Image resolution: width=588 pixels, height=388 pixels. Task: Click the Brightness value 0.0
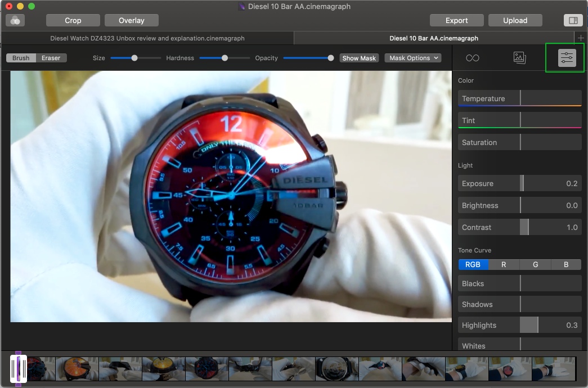pos(572,205)
